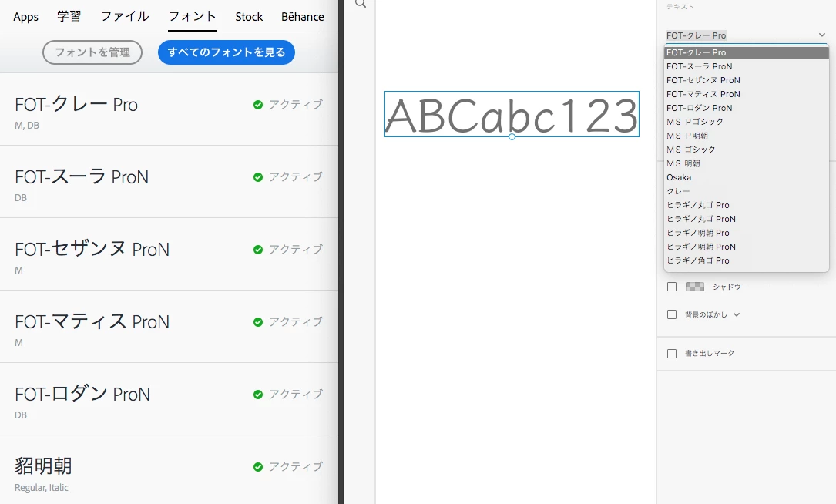Click green active checkmark for FOT-セザンヌ ProN
This screenshot has height=504, width=836.
[258, 250]
